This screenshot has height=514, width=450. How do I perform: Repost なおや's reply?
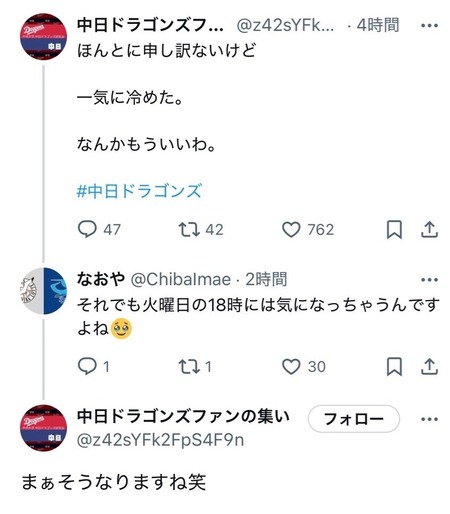[x=189, y=366]
